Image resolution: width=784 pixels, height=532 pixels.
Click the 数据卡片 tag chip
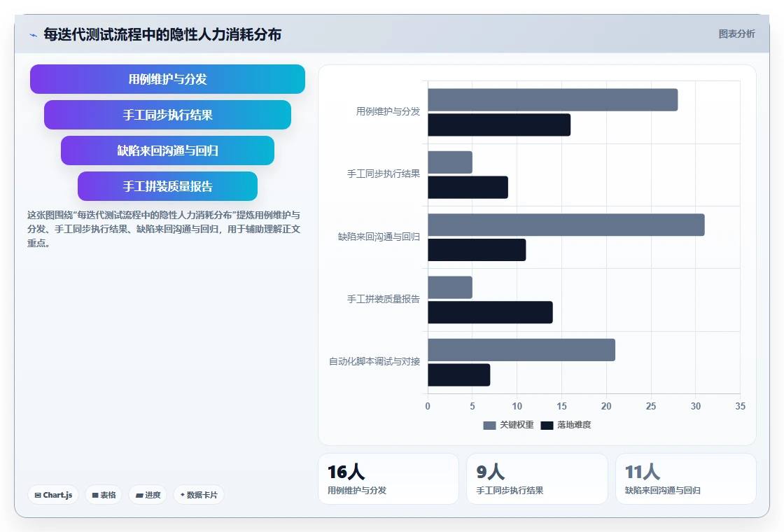click(199, 495)
